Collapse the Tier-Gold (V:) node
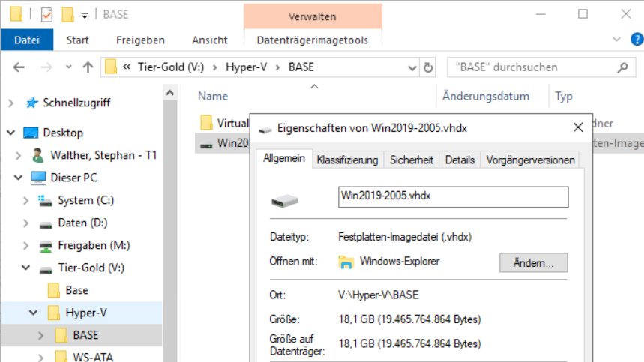This screenshot has width=644, height=362. pos(26,268)
